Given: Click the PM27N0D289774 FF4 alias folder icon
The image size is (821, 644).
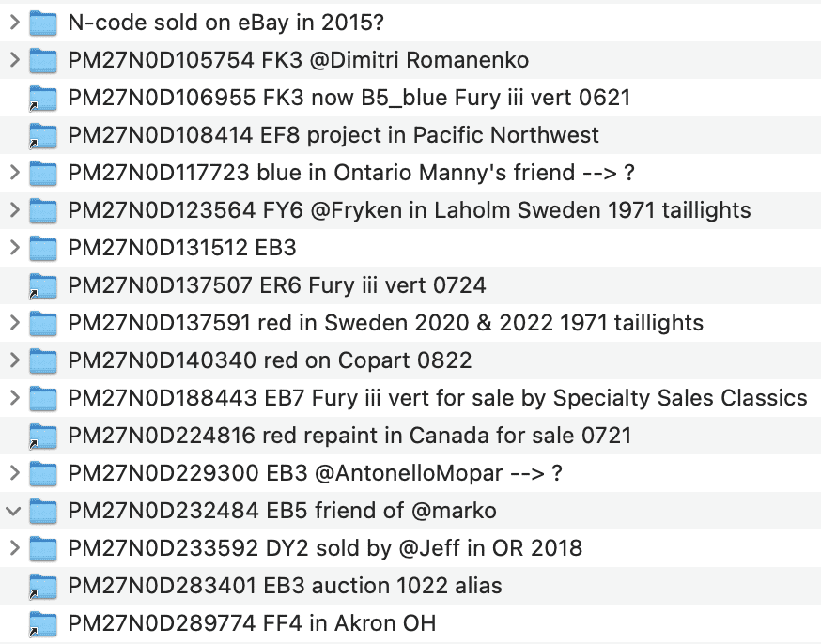Looking at the screenshot, I should (43, 623).
